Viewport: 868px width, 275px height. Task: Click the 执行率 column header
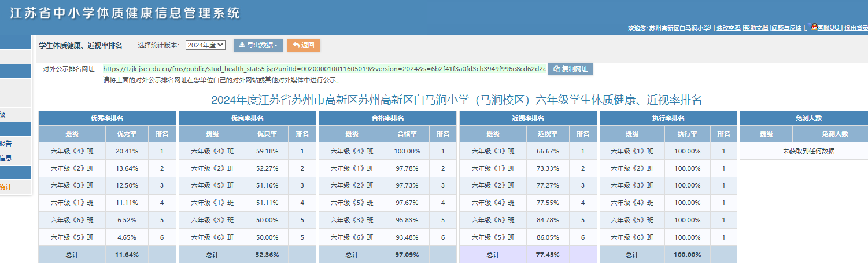pos(688,134)
